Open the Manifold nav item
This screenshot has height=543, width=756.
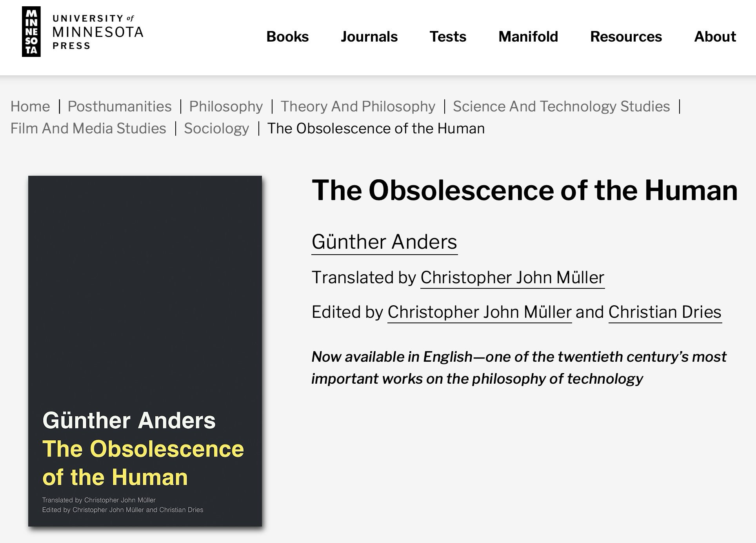point(528,36)
